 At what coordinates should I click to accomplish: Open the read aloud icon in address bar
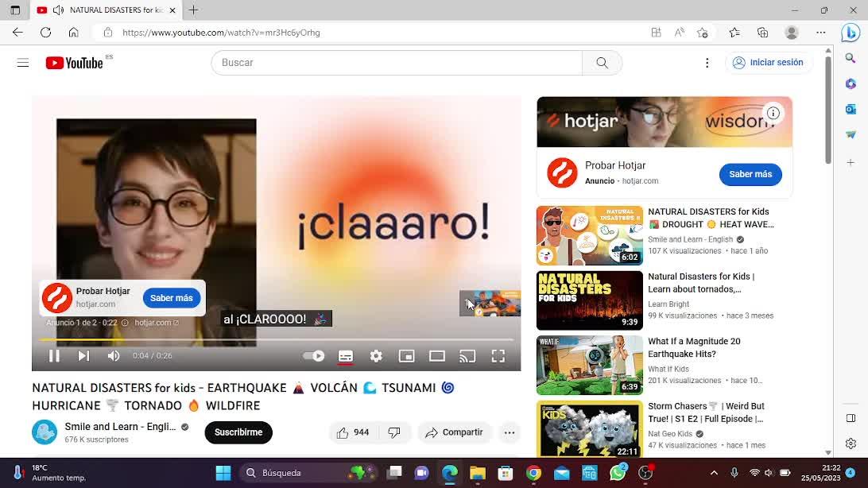click(x=680, y=33)
